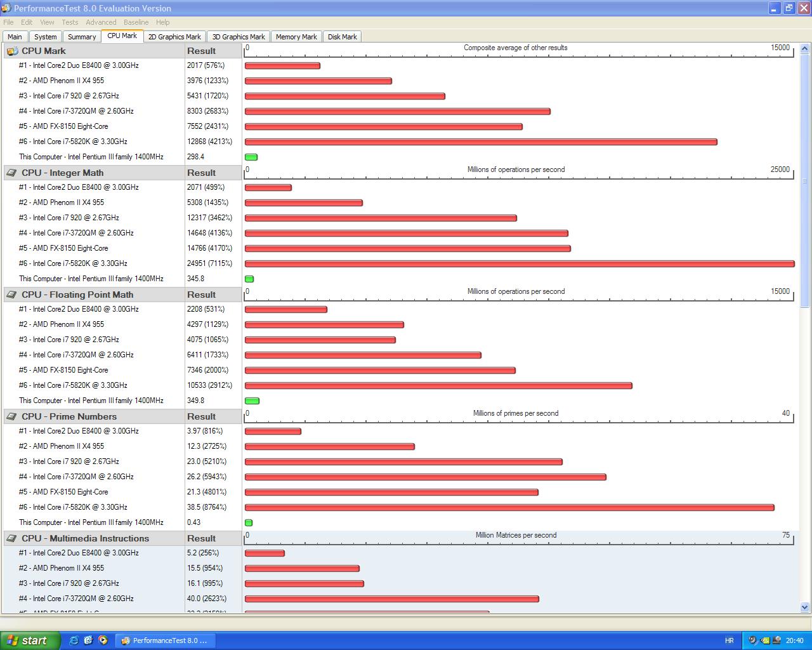Click the CPU Mark section header icon
812x650 pixels.
pyautogui.click(x=12, y=51)
